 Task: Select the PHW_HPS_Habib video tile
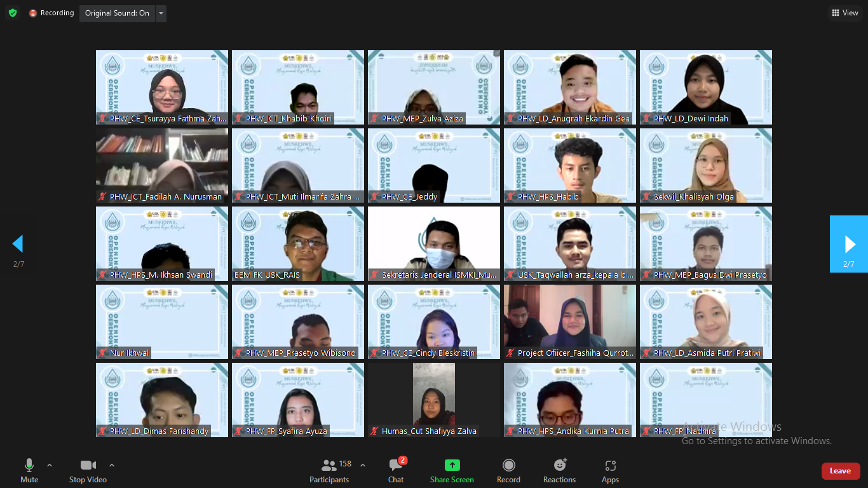tap(570, 165)
